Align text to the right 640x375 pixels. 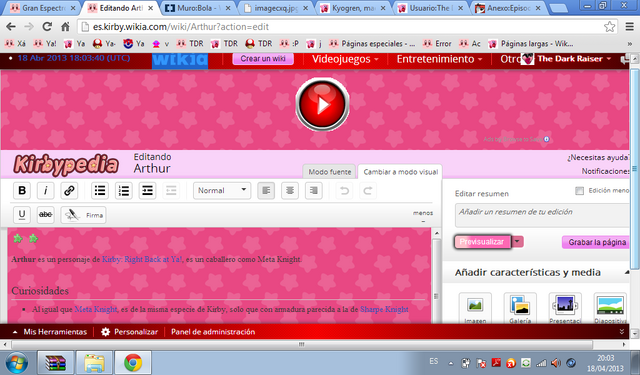click(313, 191)
